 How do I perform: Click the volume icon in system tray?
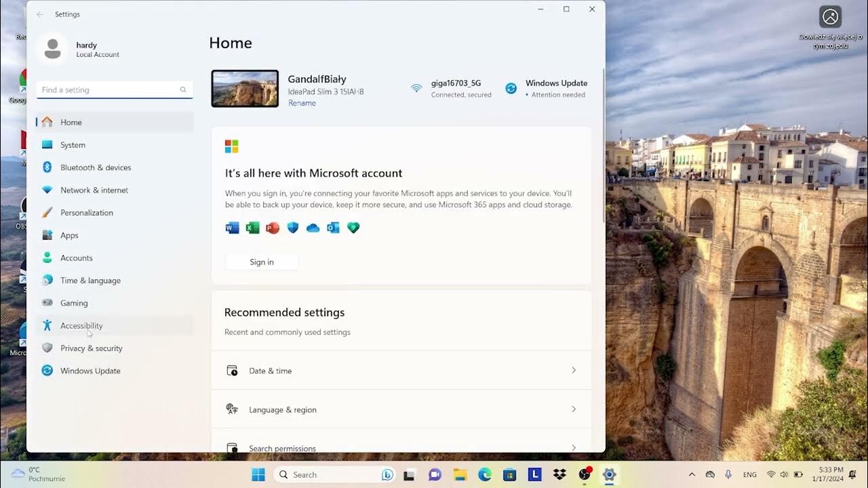coord(785,474)
